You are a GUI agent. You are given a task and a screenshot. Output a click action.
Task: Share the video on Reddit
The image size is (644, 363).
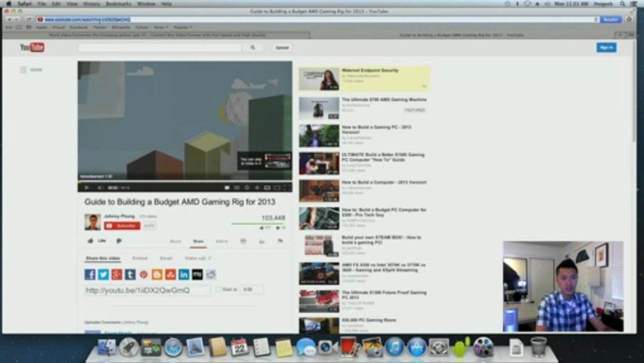point(211,274)
